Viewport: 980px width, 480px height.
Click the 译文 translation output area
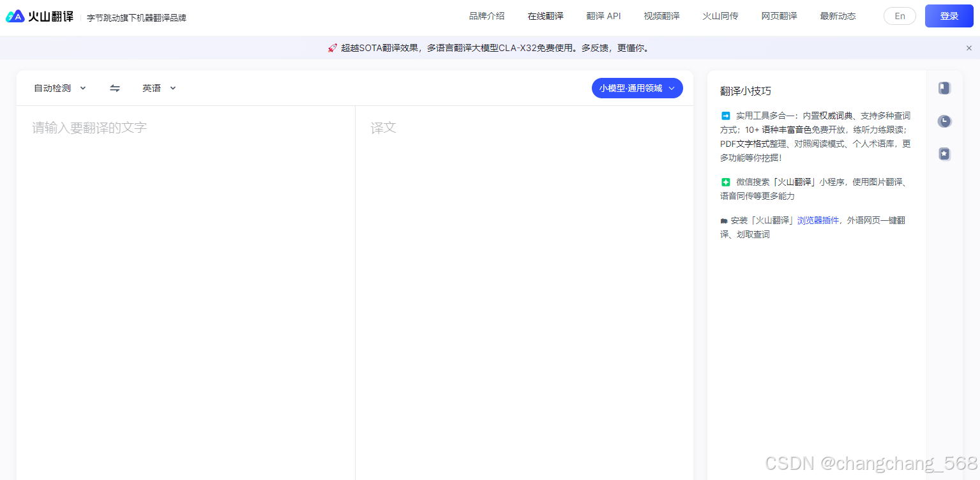[524, 292]
